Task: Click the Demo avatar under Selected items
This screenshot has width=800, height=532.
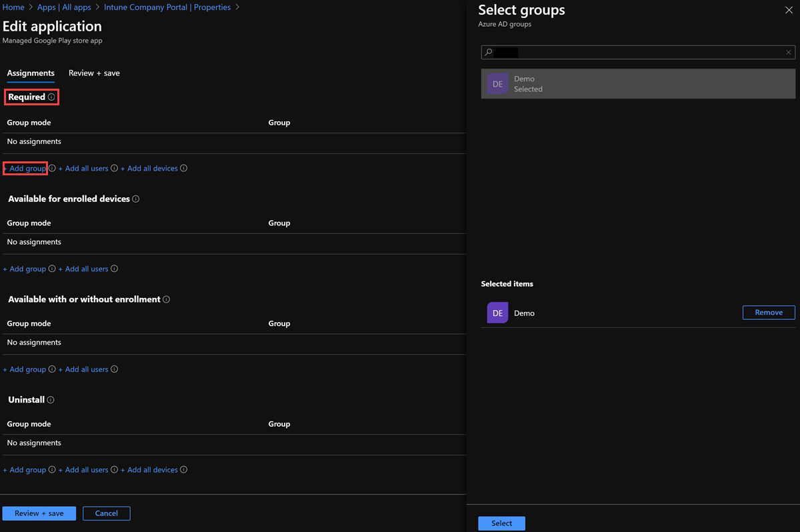Action: coord(497,313)
